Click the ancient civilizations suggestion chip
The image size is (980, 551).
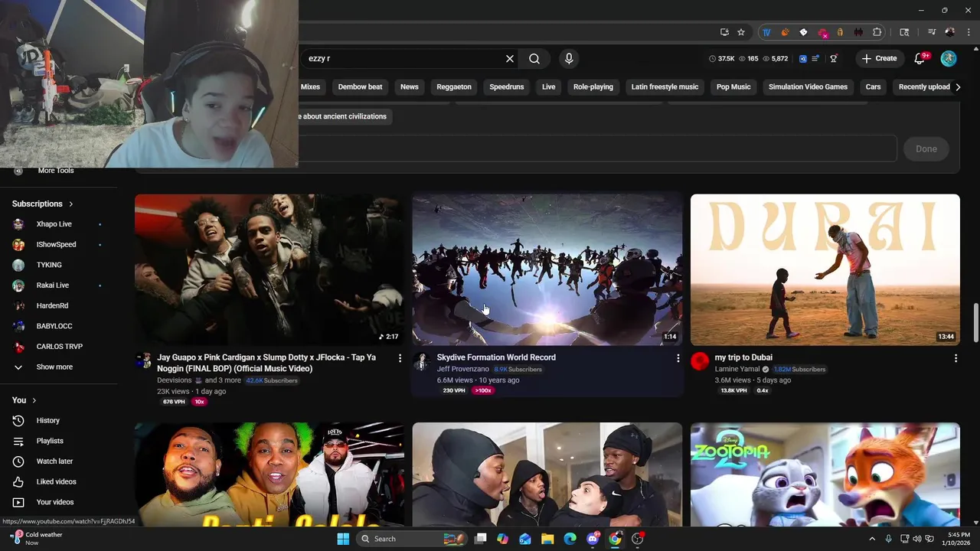click(345, 116)
